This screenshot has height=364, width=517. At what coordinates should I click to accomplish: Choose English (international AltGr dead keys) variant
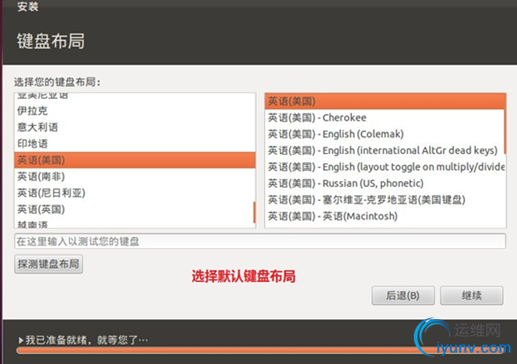[x=384, y=150]
